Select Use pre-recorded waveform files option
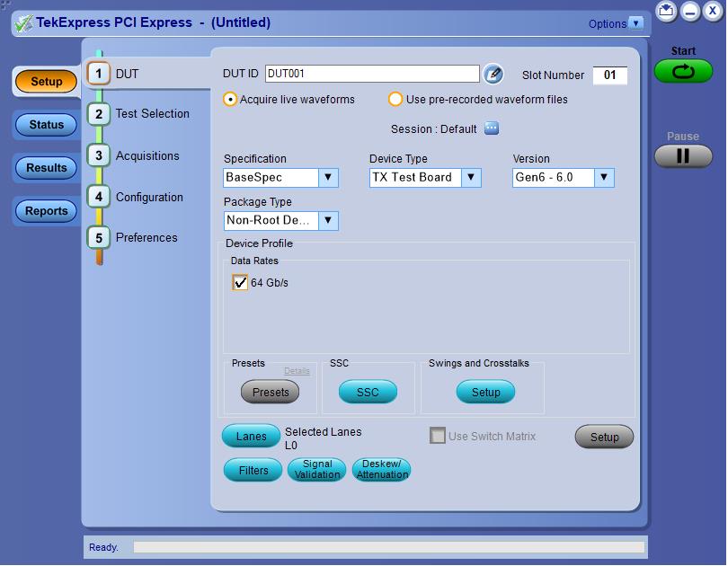Image resolution: width=728 pixels, height=566 pixels. (395, 100)
